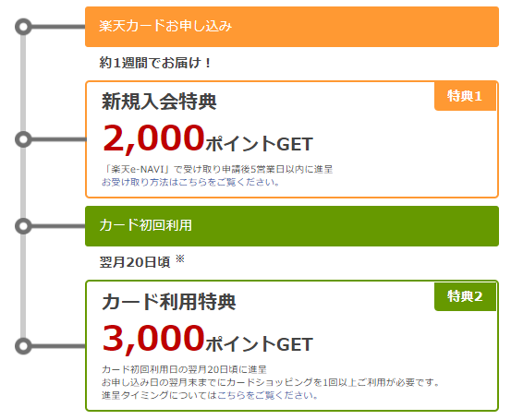Click the timeline circle beside 3,000ポイントGET
This screenshot has width=511, height=420.
23,346
